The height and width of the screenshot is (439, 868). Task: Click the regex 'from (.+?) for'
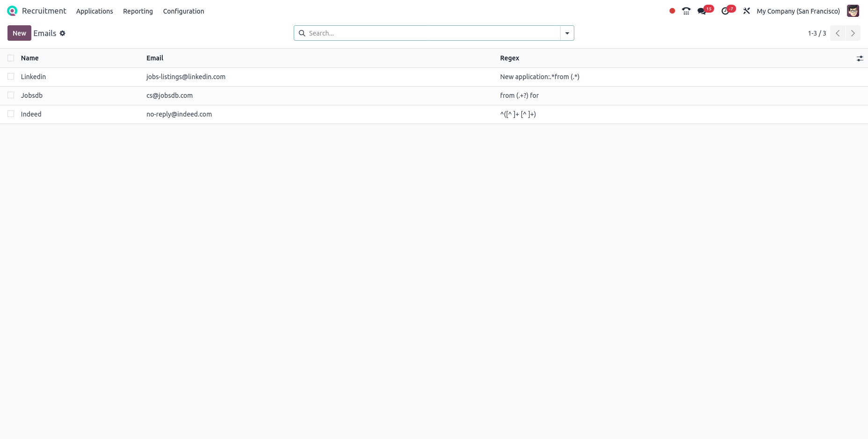519,95
